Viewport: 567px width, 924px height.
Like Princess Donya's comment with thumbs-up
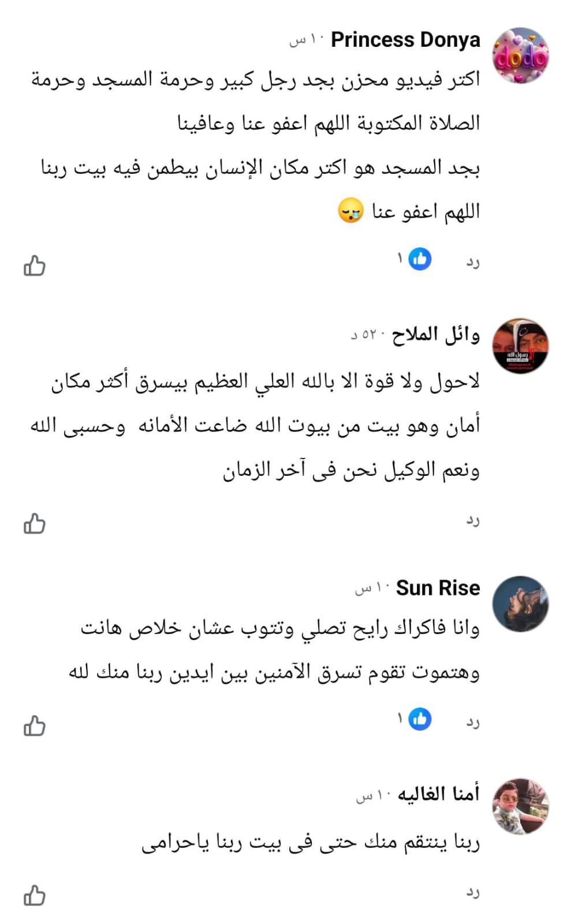click(x=34, y=266)
